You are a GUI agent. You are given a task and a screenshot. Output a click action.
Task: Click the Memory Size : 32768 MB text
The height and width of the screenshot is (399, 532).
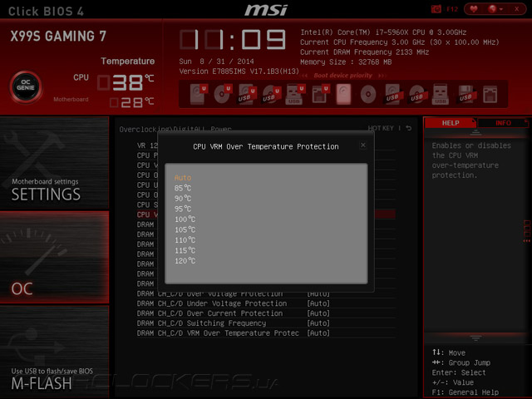[x=346, y=62]
